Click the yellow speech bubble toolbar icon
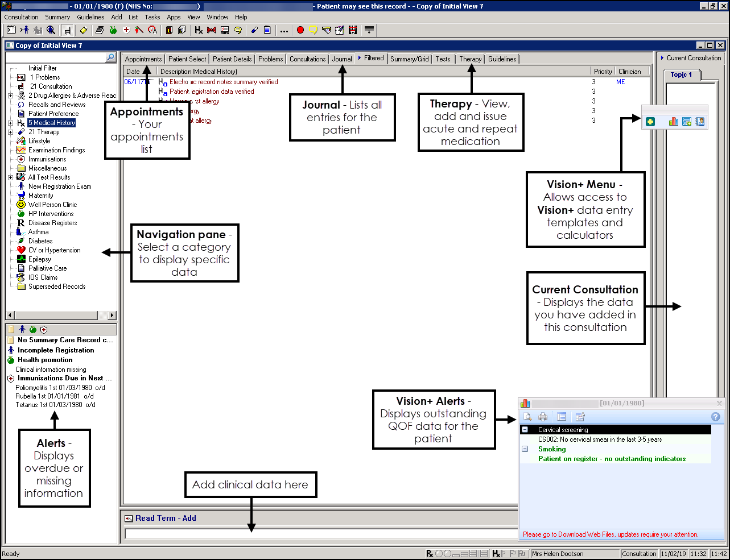Image resolution: width=730 pixels, height=560 pixels. click(313, 30)
